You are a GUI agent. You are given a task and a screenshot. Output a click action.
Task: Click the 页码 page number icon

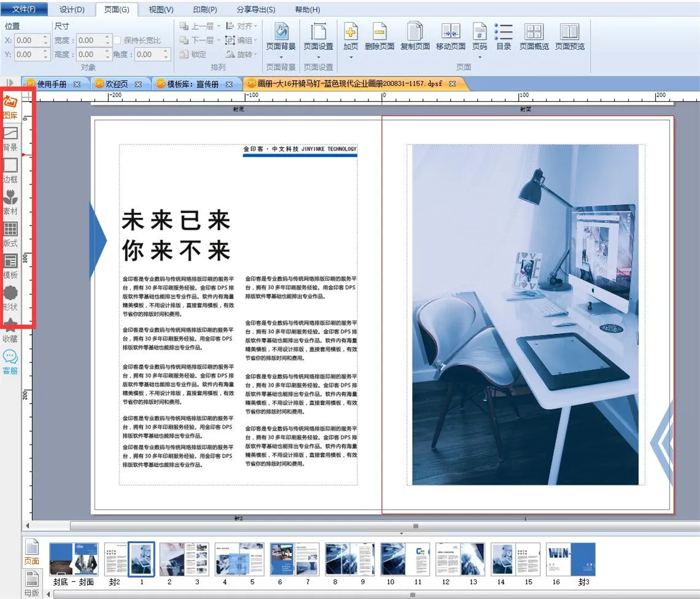(480, 32)
